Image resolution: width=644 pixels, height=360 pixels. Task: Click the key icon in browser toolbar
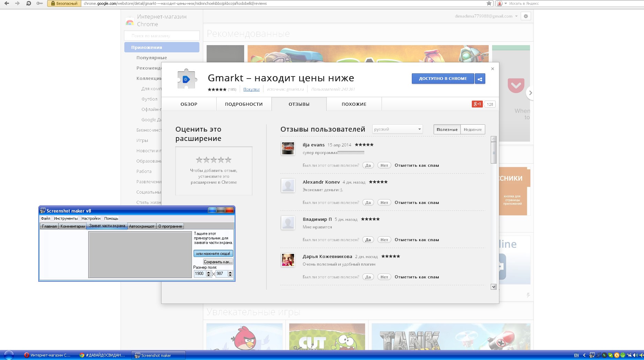[40, 3]
